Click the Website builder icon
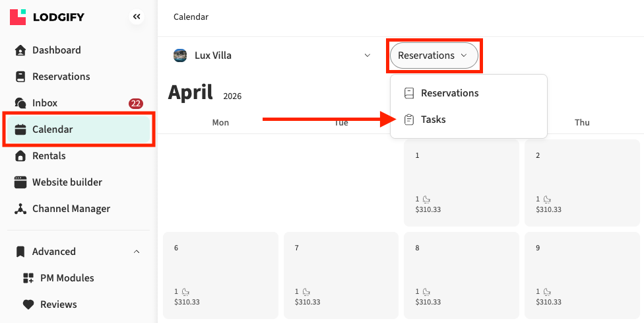 (x=20, y=182)
